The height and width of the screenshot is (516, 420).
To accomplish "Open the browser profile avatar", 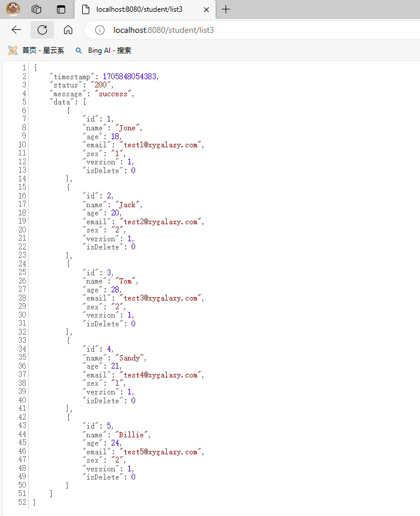I will (13, 9).
